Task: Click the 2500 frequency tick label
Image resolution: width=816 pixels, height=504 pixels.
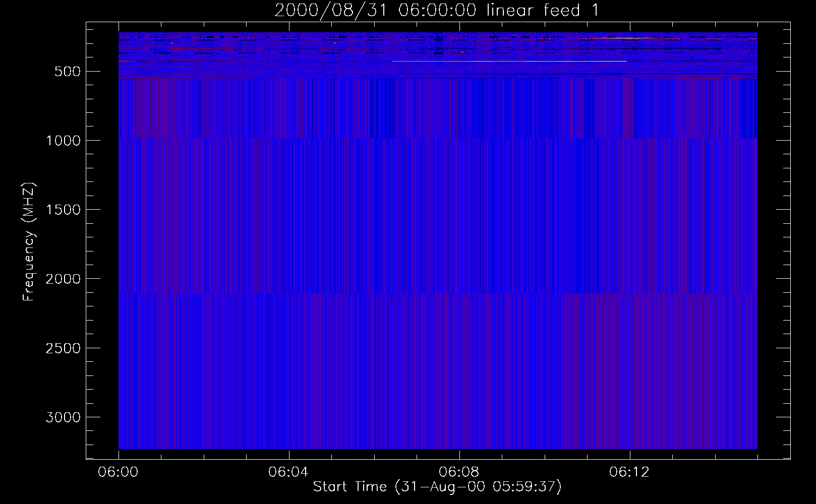Action: [x=64, y=348]
